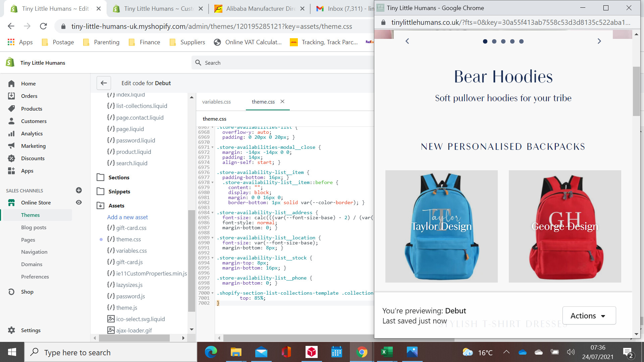
Task: Click the Analytics bar chart icon
Action: pyautogui.click(x=11, y=133)
